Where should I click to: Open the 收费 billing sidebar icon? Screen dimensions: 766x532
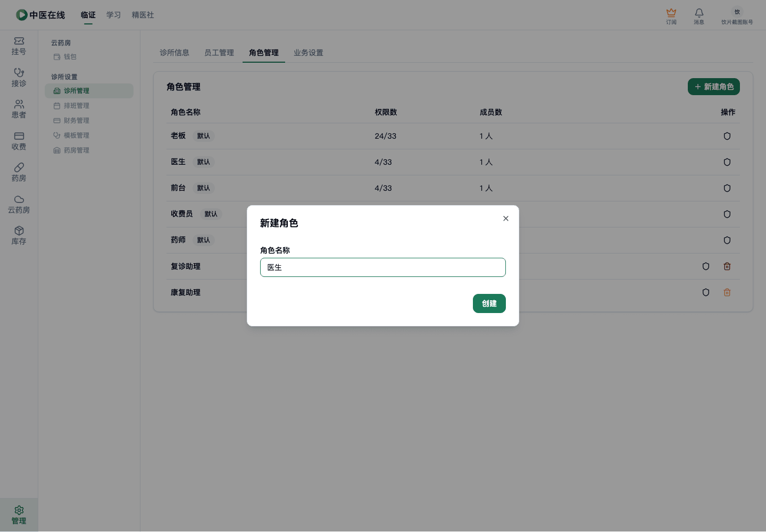tap(19, 141)
